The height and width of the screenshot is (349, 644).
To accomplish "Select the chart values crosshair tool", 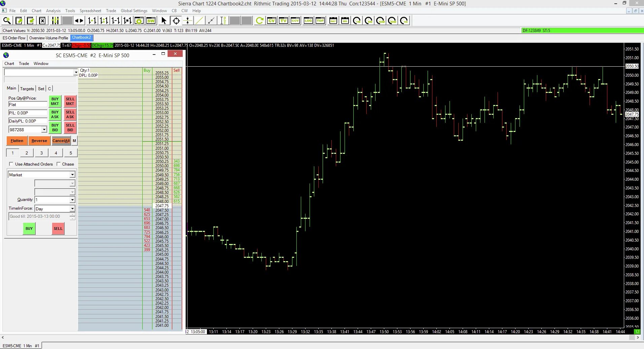I will coord(176,21).
